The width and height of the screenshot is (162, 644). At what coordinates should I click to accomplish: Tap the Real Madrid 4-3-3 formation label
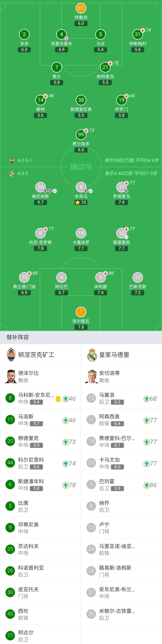click(22, 173)
